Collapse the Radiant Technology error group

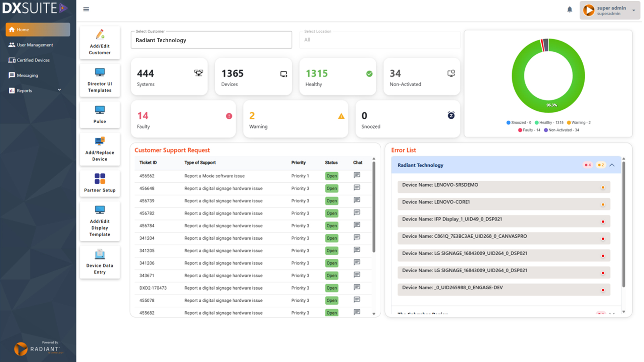coord(612,165)
